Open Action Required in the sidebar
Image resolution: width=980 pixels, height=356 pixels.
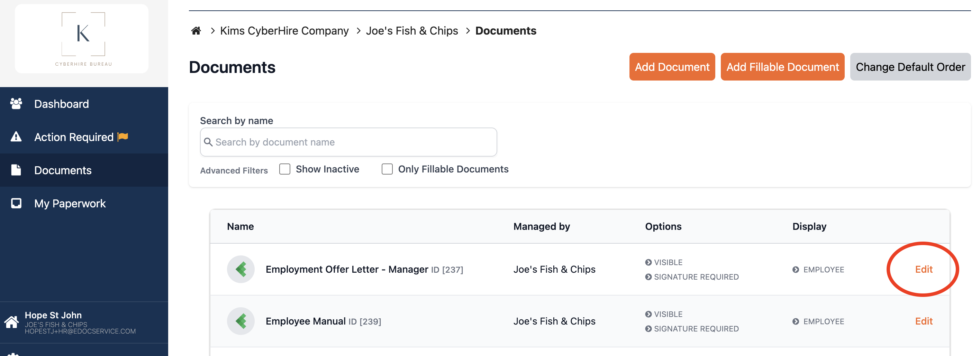tap(84, 137)
